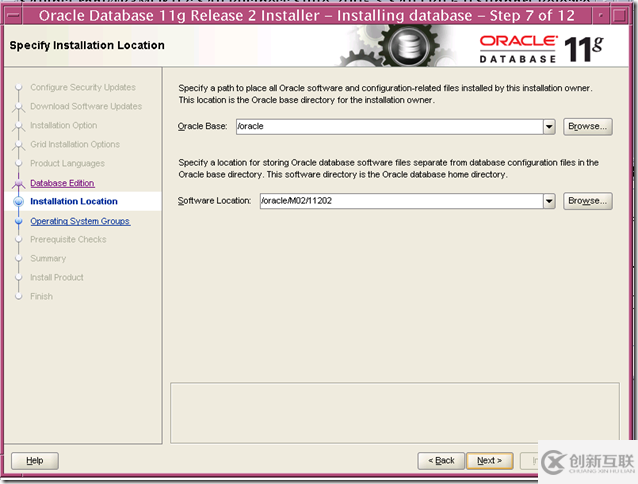This screenshot has width=638, height=484.
Task: Open the Oracle Base path dropdown
Action: click(x=549, y=126)
